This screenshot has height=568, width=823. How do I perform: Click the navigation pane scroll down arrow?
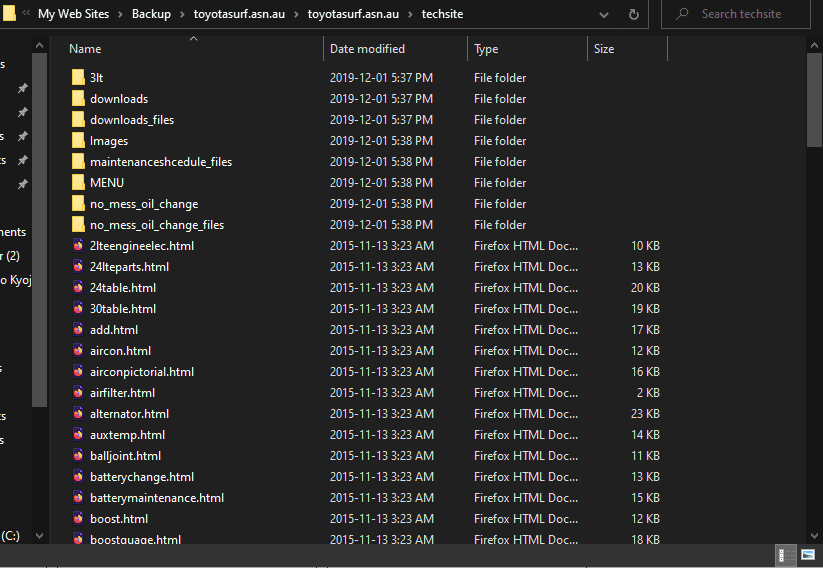39,536
